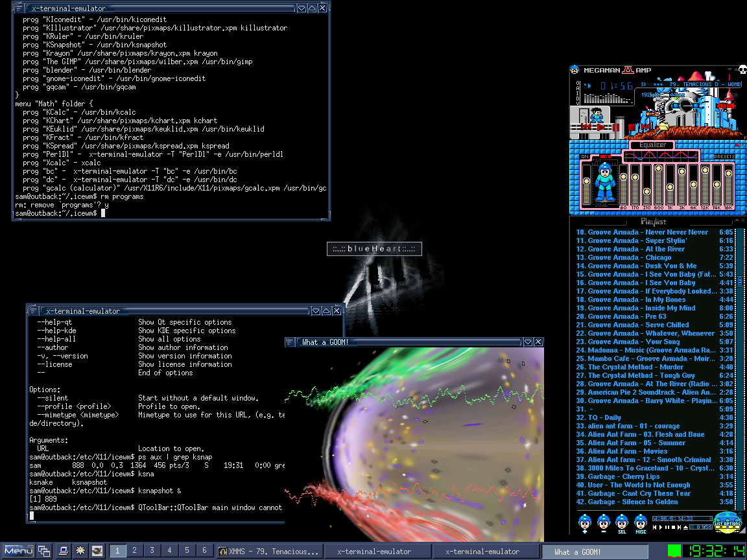Image resolution: width=747 pixels, height=560 pixels.
Task: Select playlist entry Garbage - Cherry Lips
Action: 654,476
